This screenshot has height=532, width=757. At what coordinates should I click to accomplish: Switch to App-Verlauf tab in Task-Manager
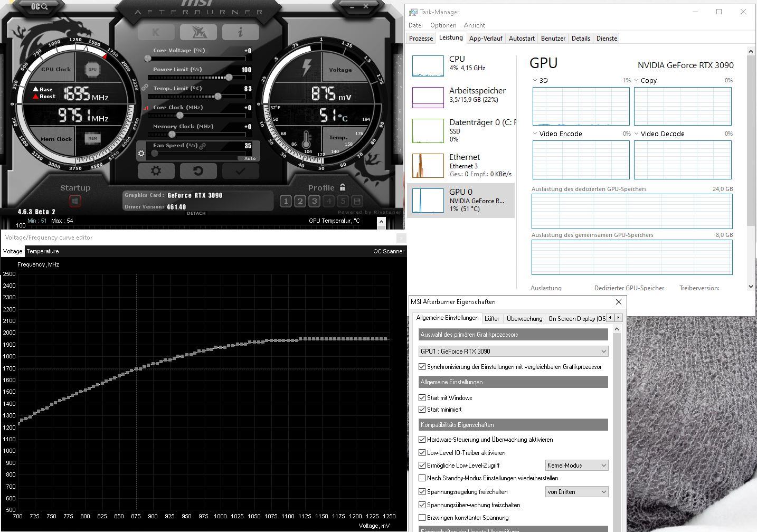486,39
